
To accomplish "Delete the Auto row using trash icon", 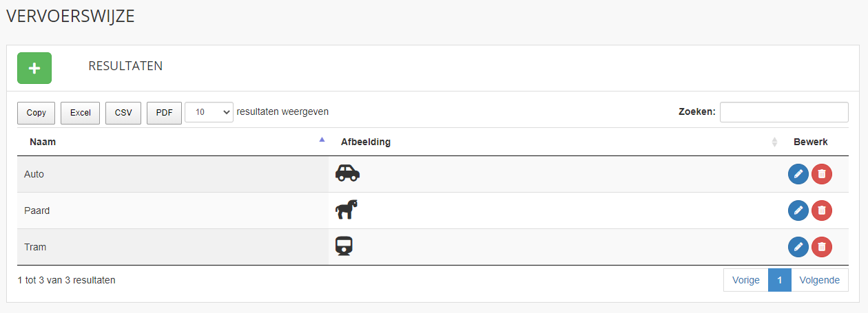I will (822, 174).
